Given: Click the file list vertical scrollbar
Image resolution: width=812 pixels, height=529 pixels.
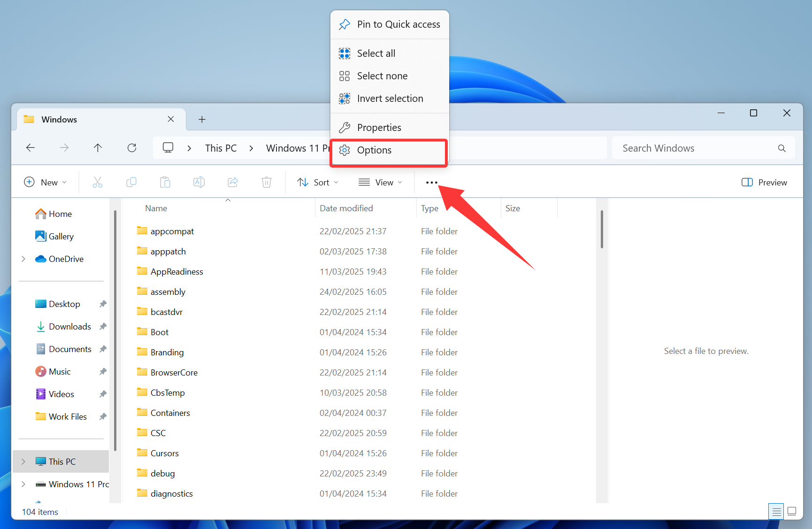Looking at the screenshot, I should click(x=602, y=230).
